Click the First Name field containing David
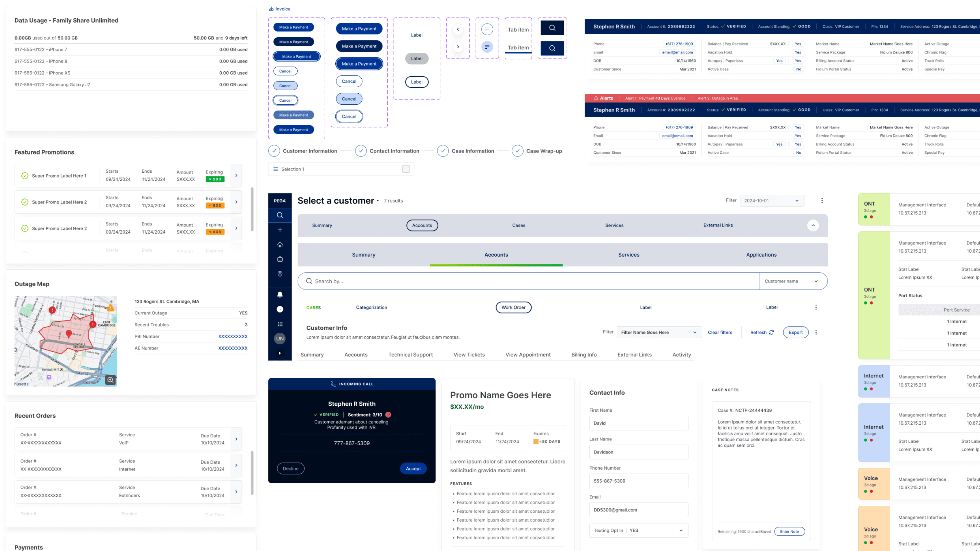 (638, 423)
